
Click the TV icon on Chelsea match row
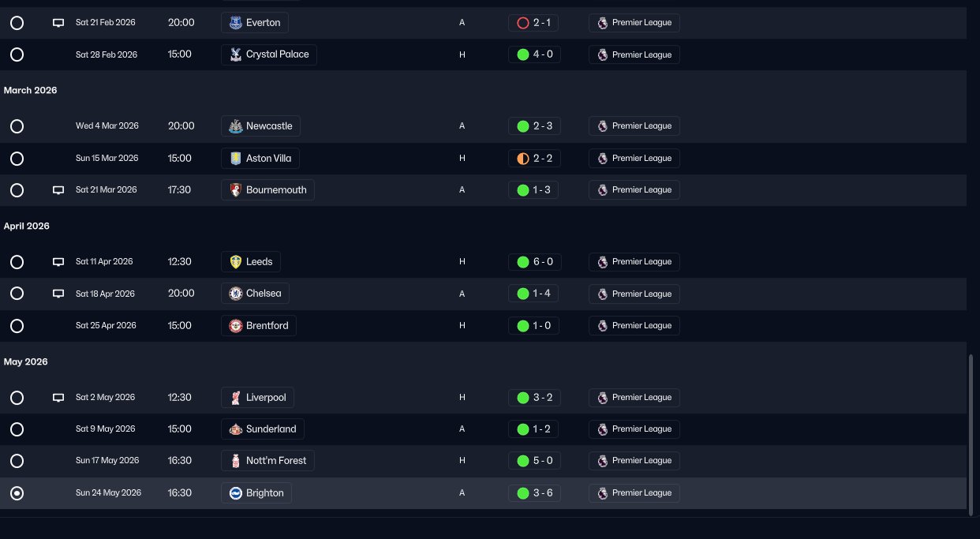coord(58,294)
